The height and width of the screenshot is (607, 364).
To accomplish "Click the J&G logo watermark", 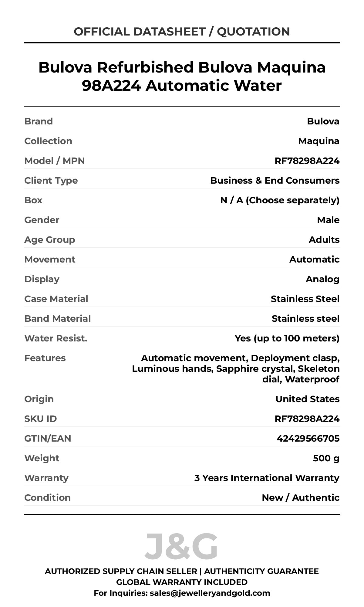I will pos(181,547).
